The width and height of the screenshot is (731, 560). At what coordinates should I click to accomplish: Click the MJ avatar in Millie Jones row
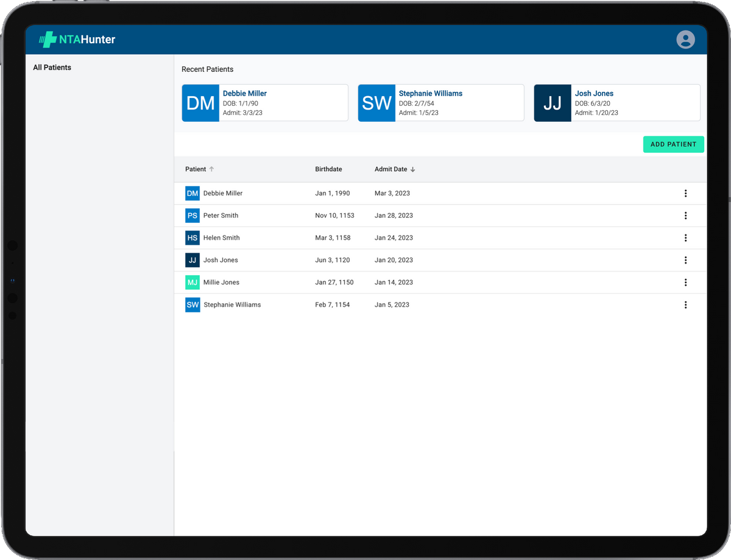[192, 282]
